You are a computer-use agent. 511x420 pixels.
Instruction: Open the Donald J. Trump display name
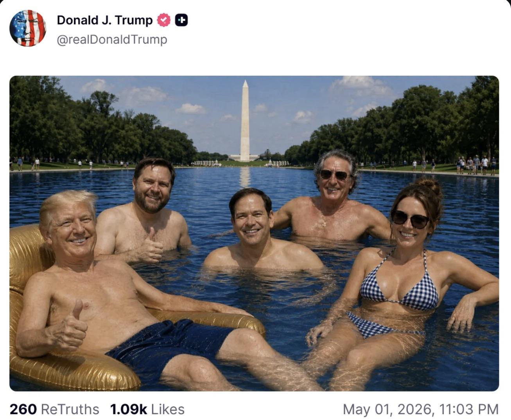click(x=105, y=20)
